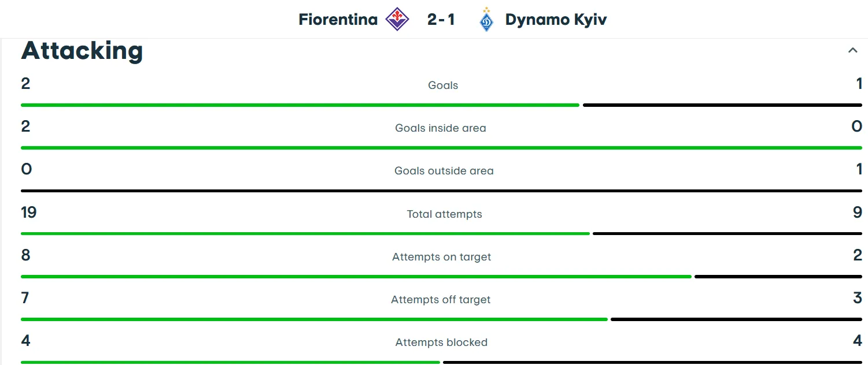This screenshot has height=365, width=868.
Task: Click Fiorentina's 19 total attempts value
Action: [28, 213]
